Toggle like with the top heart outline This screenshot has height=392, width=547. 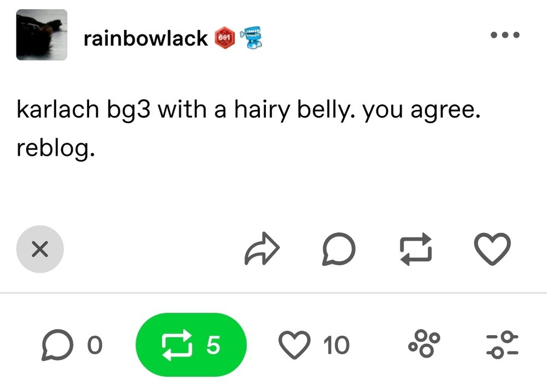click(x=493, y=249)
